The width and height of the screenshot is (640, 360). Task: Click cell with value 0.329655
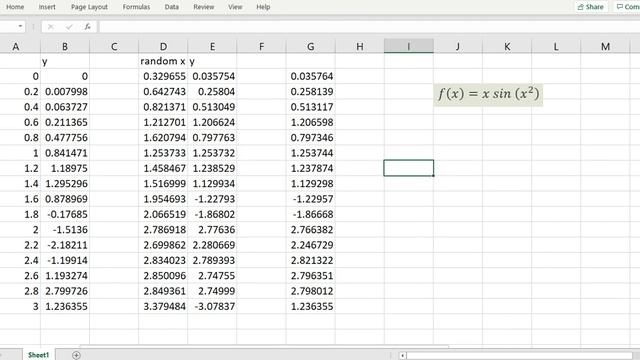163,76
